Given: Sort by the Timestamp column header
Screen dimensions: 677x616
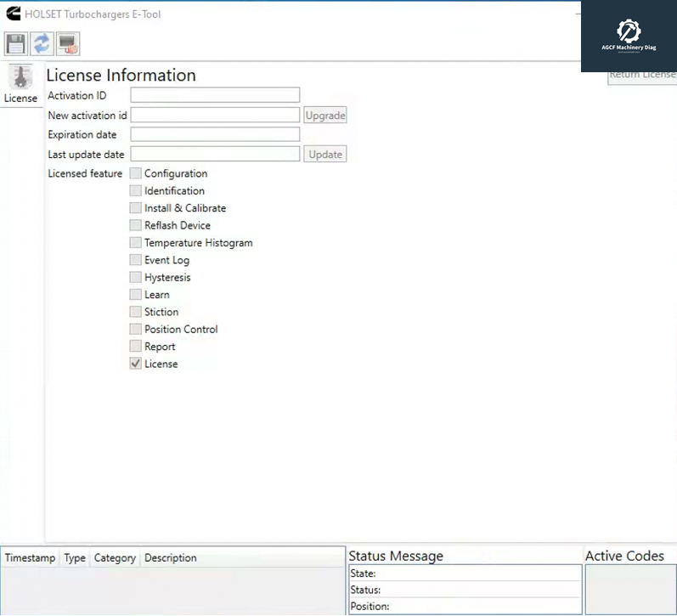Looking at the screenshot, I should tap(30, 558).
